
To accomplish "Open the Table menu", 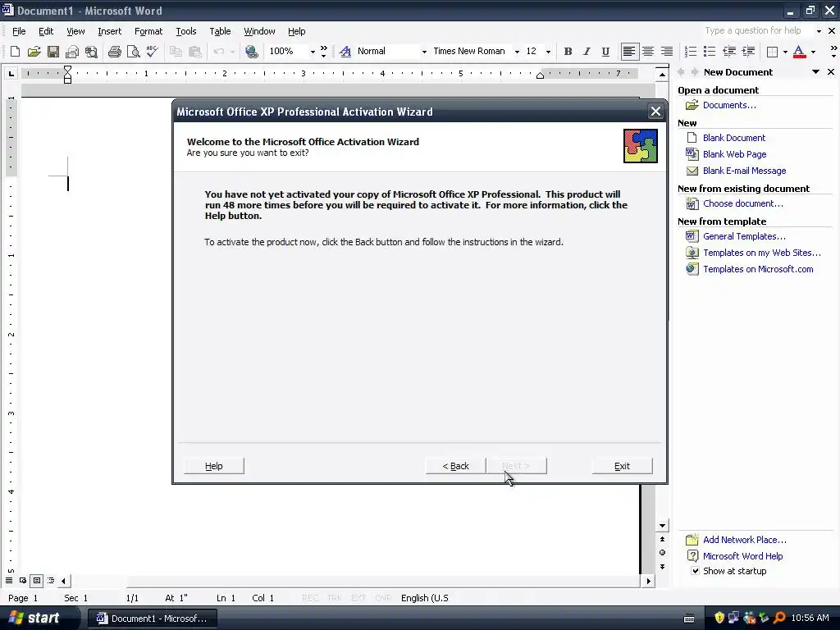I will (x=220, y=31).
